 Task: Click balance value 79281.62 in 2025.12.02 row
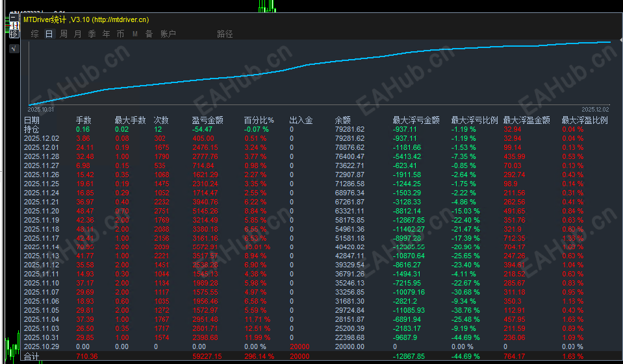350,139
